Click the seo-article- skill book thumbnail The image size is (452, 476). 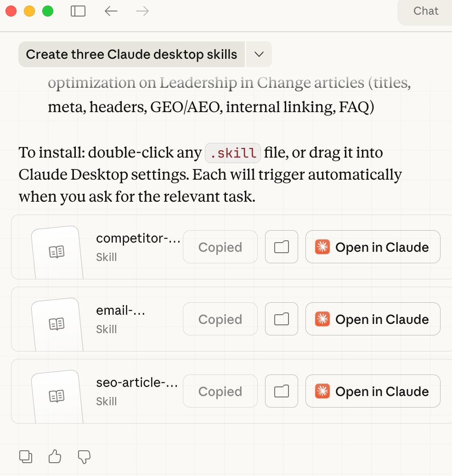coord(57,396)
